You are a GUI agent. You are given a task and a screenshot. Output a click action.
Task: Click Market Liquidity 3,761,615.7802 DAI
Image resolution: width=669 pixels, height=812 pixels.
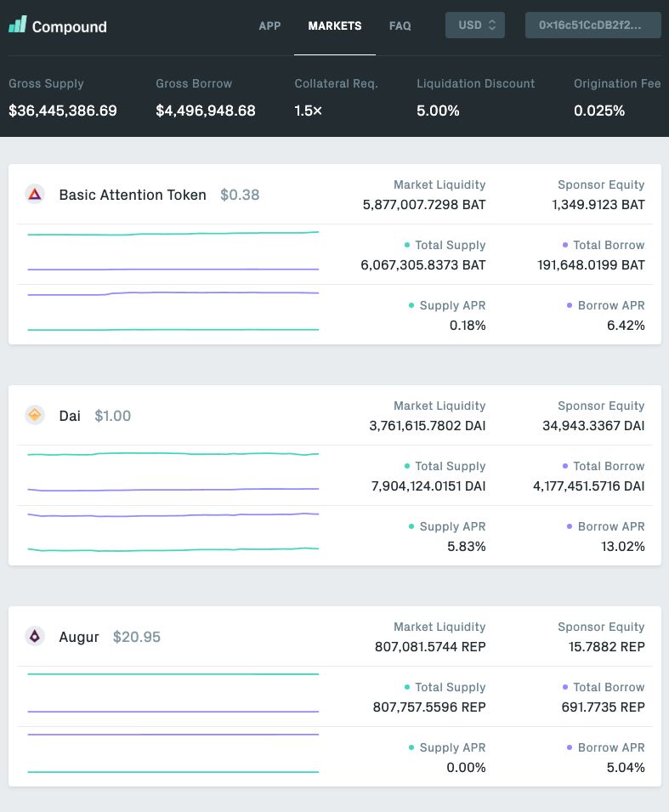[x=428, y=426]
